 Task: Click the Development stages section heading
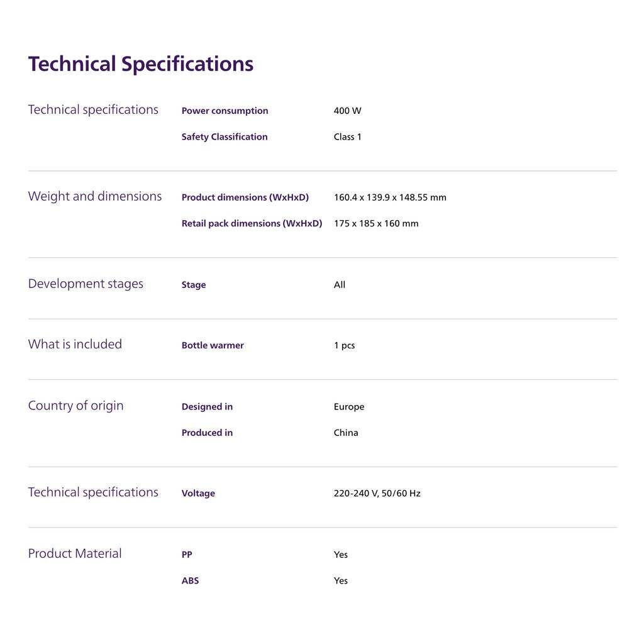(x=86, y=284)
